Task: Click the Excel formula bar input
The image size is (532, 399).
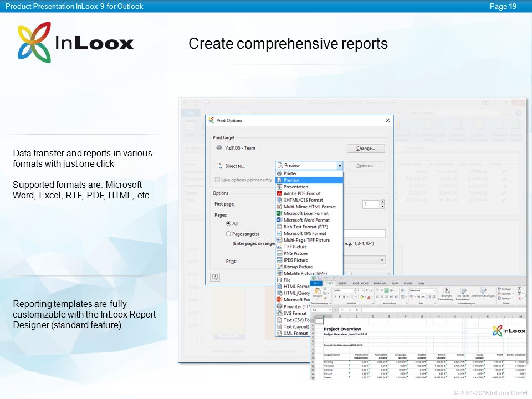Action: [x=444, y=310]
